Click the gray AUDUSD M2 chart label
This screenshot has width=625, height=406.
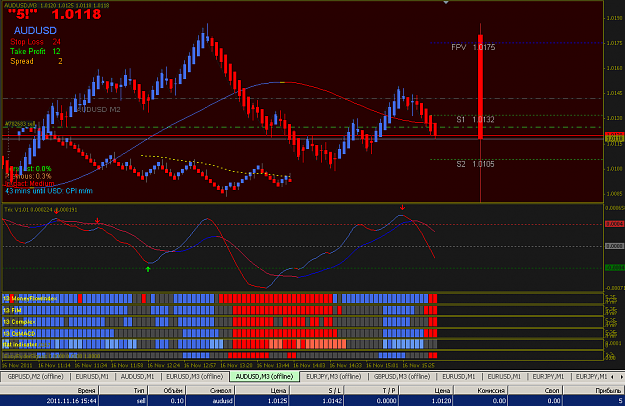(98, 109)
